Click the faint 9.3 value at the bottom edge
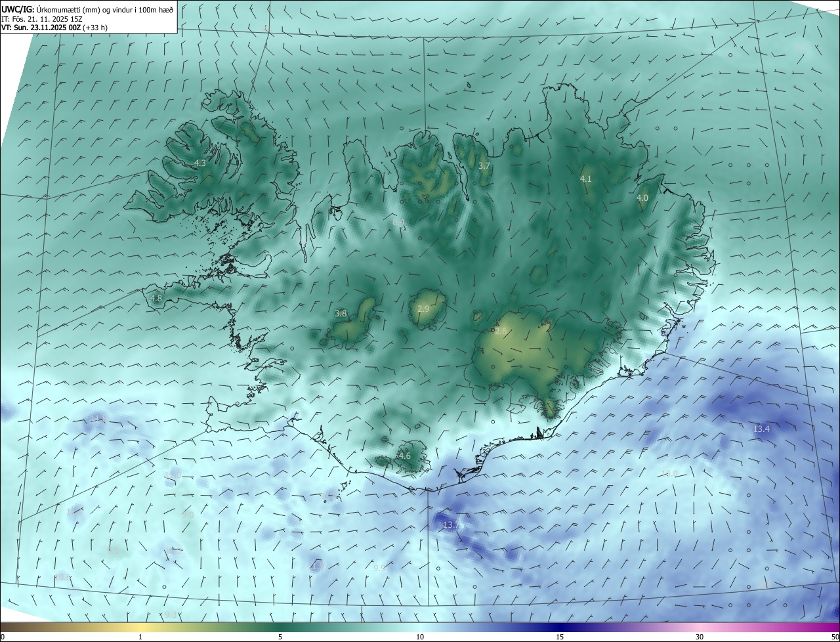The image size is (840, 642). coord(171,614)
